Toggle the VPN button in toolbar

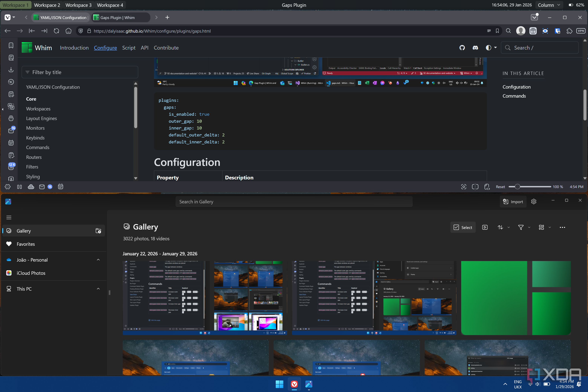click(581, 31)
